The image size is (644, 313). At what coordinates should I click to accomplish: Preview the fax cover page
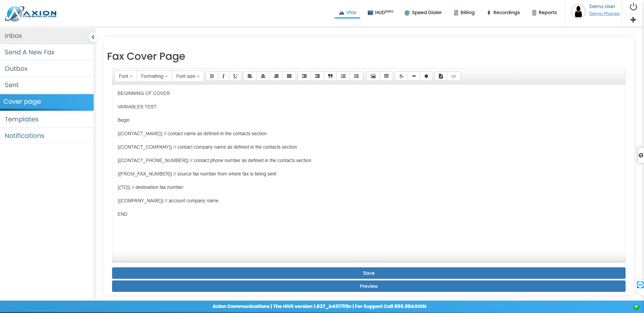pyautogui.click(x=368, y=286)
